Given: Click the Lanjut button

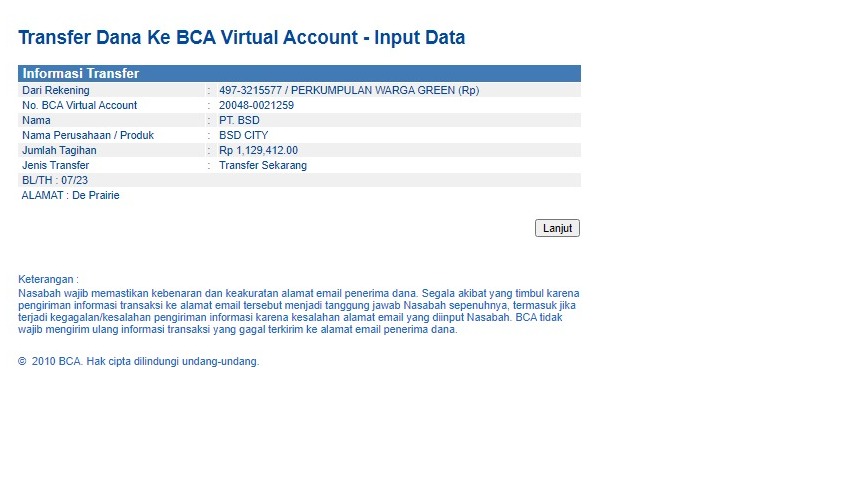Looking at the screenshot, I should pyautogui.click(x=557, y=228).
